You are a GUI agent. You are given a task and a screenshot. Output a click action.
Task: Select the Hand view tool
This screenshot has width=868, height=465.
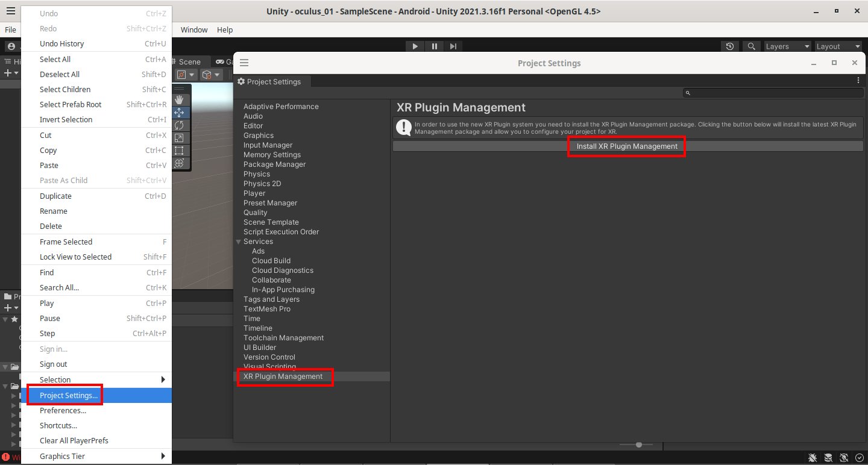point(179,100)
